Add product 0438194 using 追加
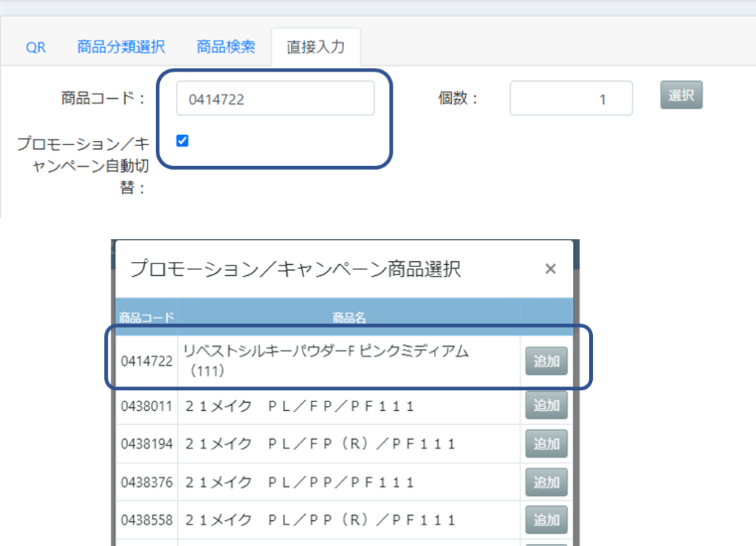The width and height of the screenshot is (756, 546). tap(546, 443)
